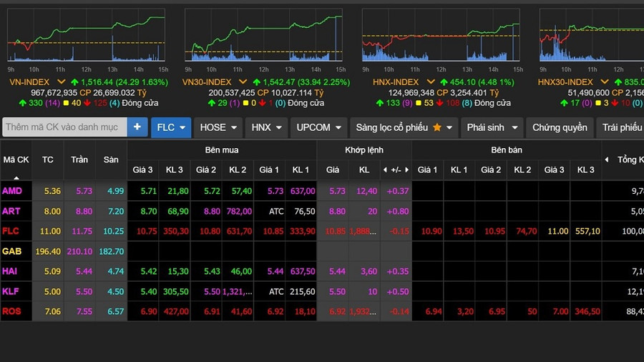
Task: Click the ROS stock symbol
Action: point(11,311)
